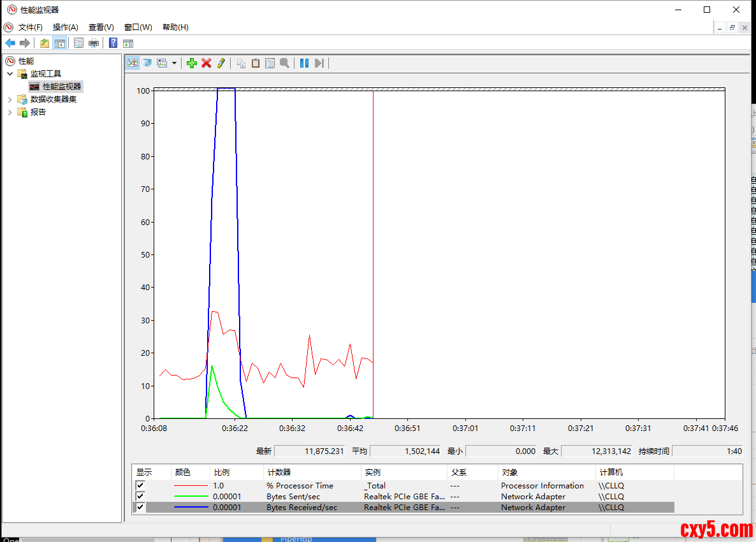The height and width of the screenshot is (542, 756).
Task: Click the green Add counter plus icon
Action: pyautogui.click(x=191, y=63)
